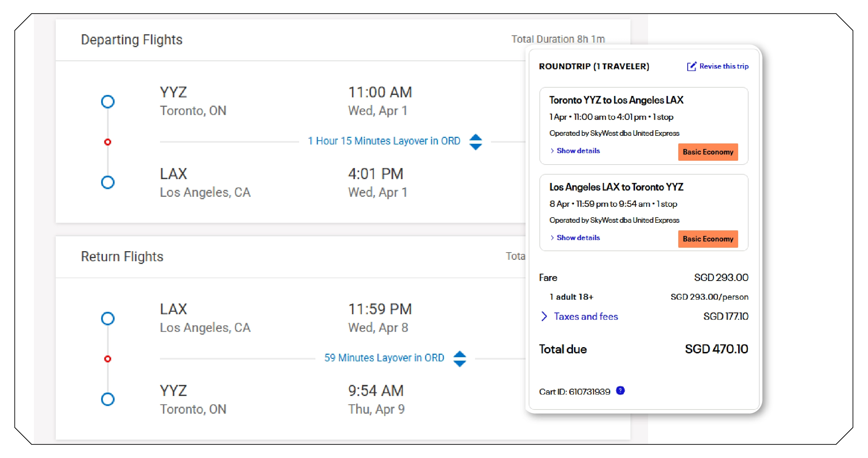Click the YYZ origin circle marker
868x458 pixels.
tap(107, 101)
